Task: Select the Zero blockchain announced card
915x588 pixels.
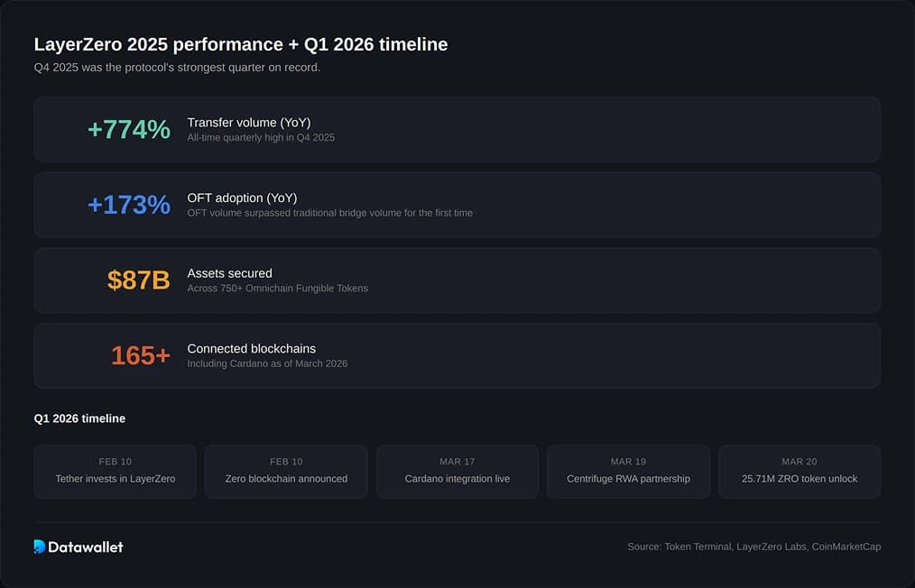Action: (x=286, y=471)
